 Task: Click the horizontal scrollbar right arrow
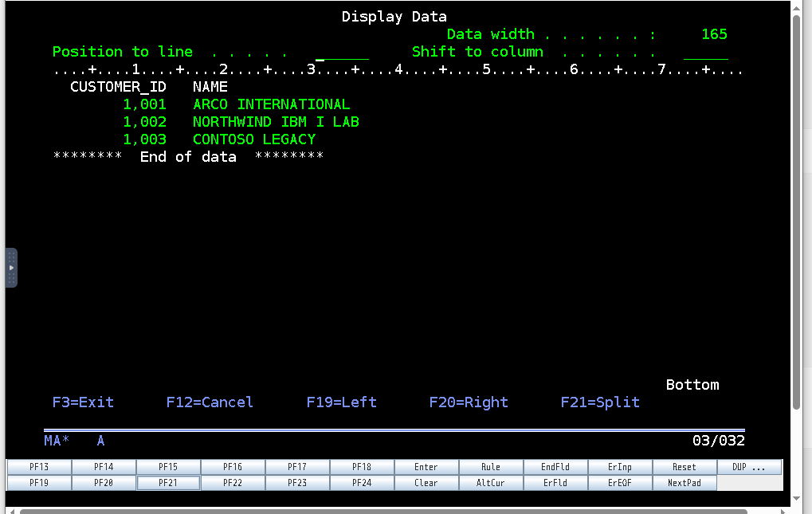[x=783, y=512]
